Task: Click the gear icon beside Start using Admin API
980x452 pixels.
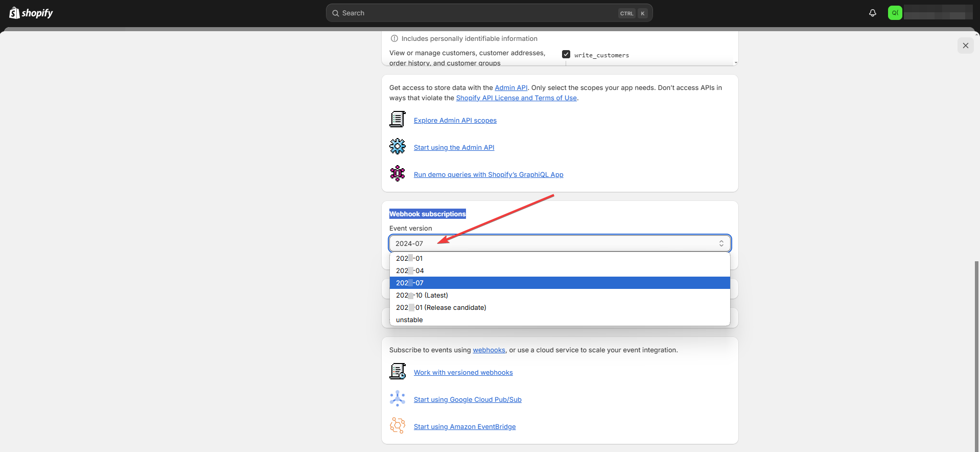Action: click(x=398, y=147)
